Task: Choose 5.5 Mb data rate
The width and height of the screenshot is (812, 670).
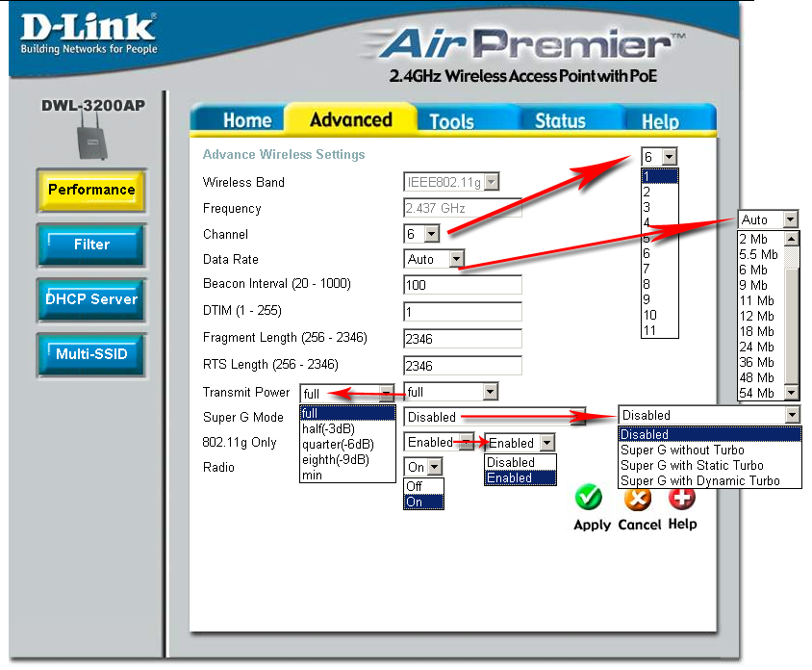Action: click(761, 254)
